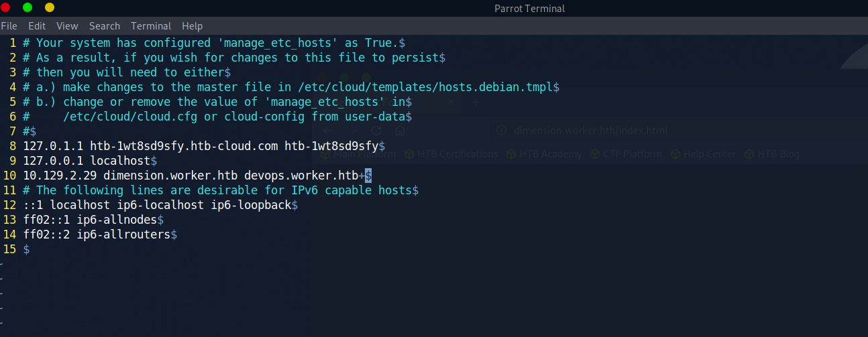Open the View menu

(67, 26)
